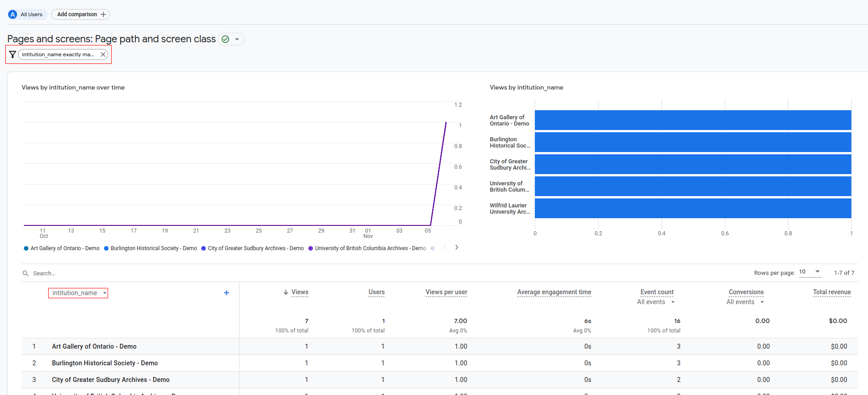Click the search magnifier icon in table
868x395 pixels.
pyautogui.click(x=26, y=273)
